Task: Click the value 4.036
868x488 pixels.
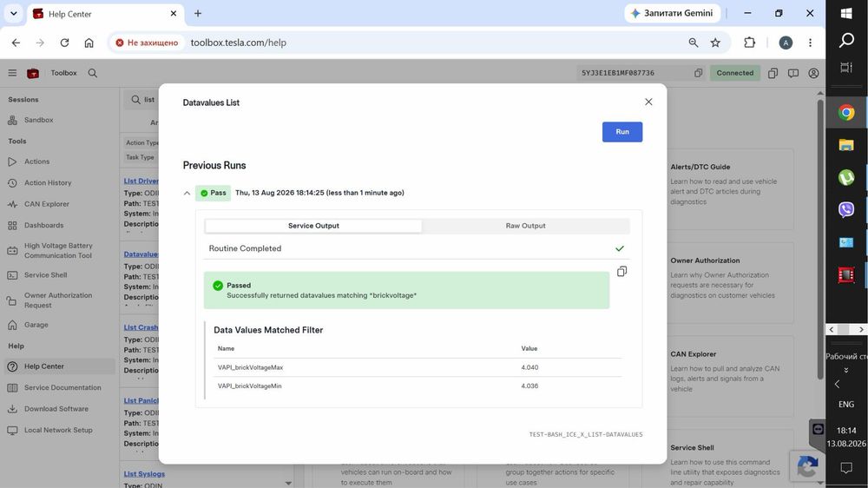Action: pos(529,386)
